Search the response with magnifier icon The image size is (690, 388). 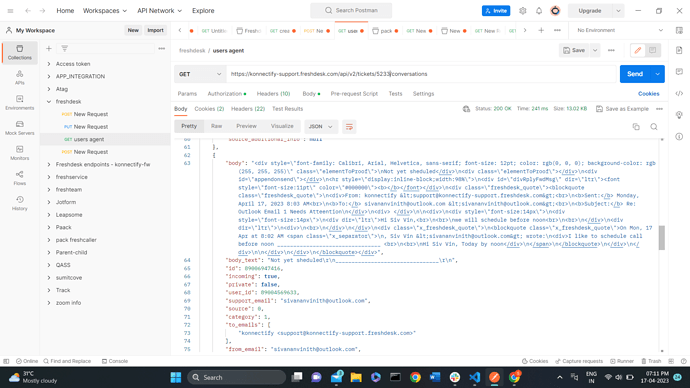pyautogui.click(x=654, y=127)
